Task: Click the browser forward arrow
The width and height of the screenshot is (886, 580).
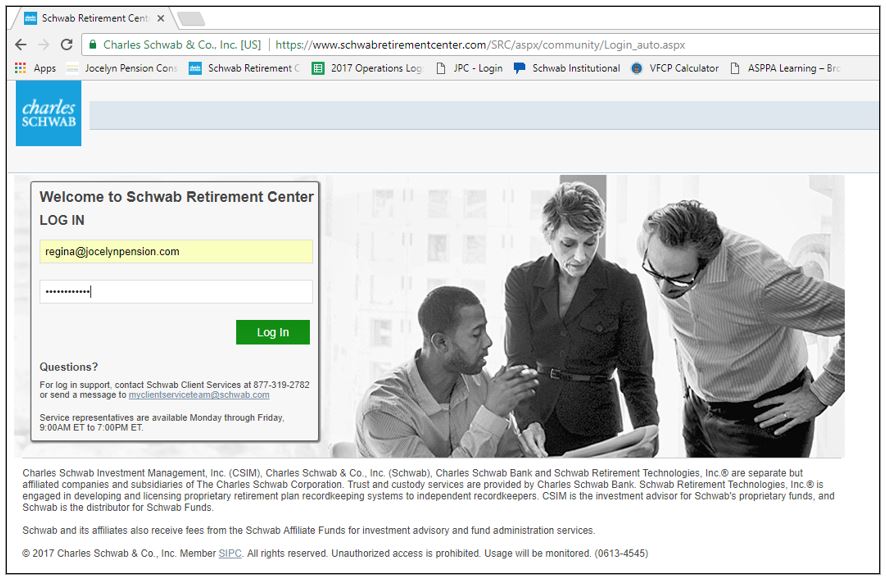Action: click(43, 45)
